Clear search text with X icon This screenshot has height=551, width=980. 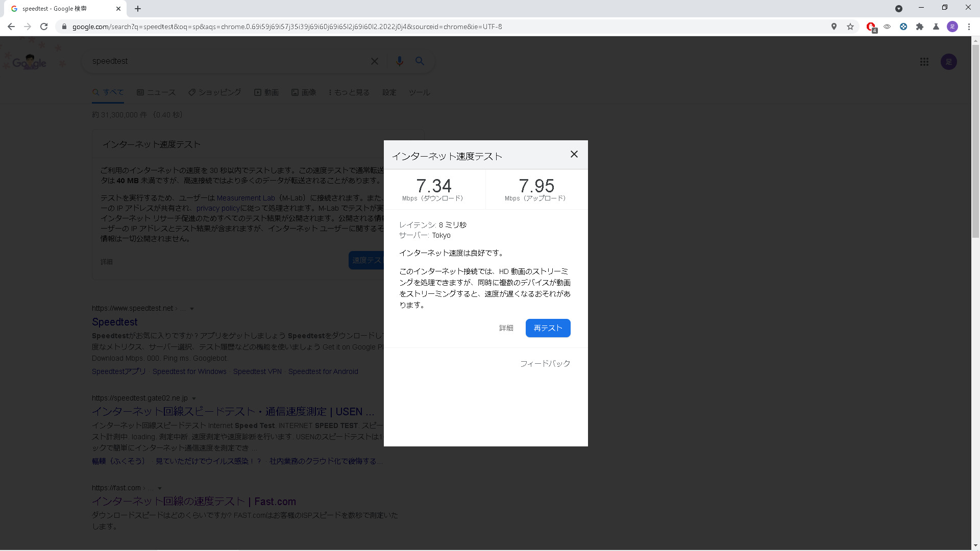pos(374,61)
